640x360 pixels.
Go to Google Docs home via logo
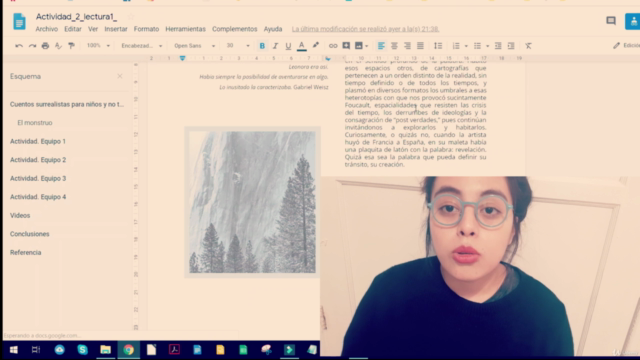(x=19, y=21)
